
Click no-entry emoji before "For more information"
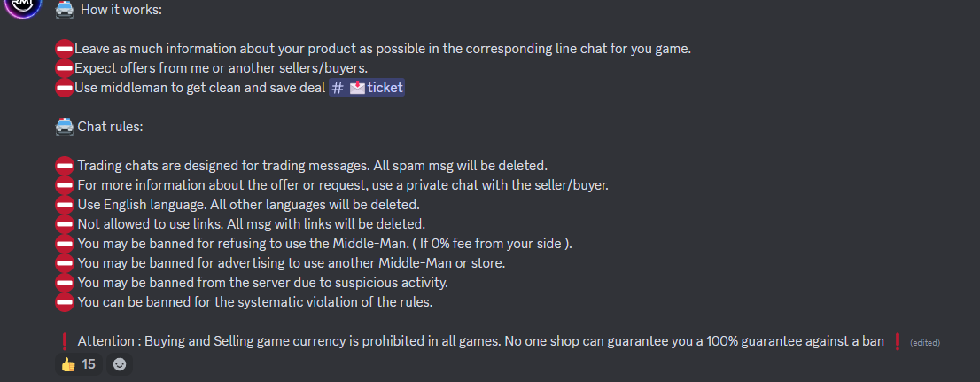pos(65,185)
